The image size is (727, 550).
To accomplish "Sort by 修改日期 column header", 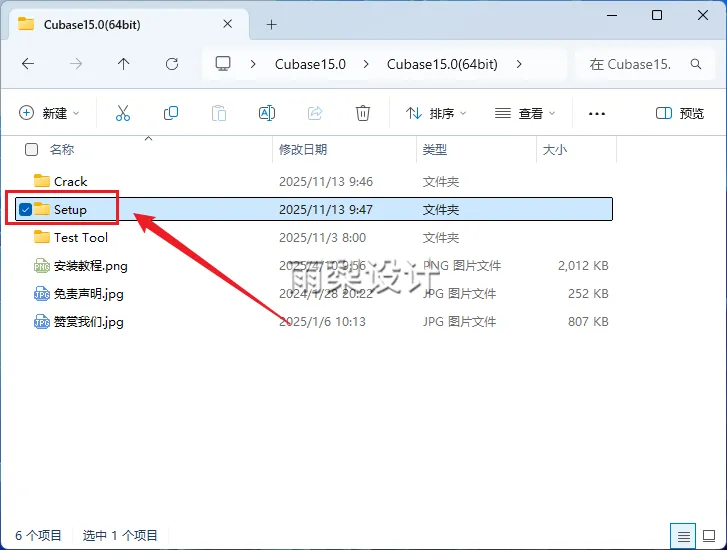I will point(303,149).
